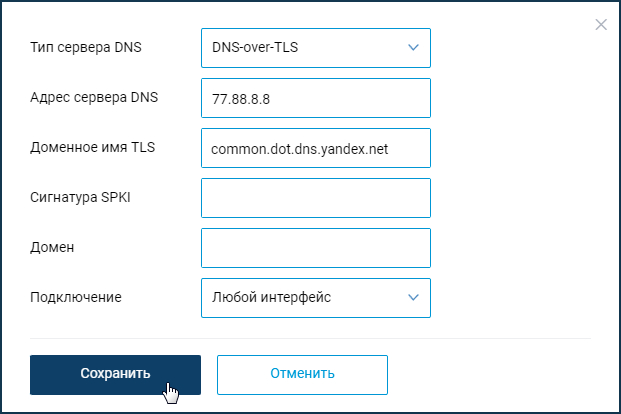Click the empty Домен input field
This screenshot has height=414, width=621.
[x=315, y=248]
